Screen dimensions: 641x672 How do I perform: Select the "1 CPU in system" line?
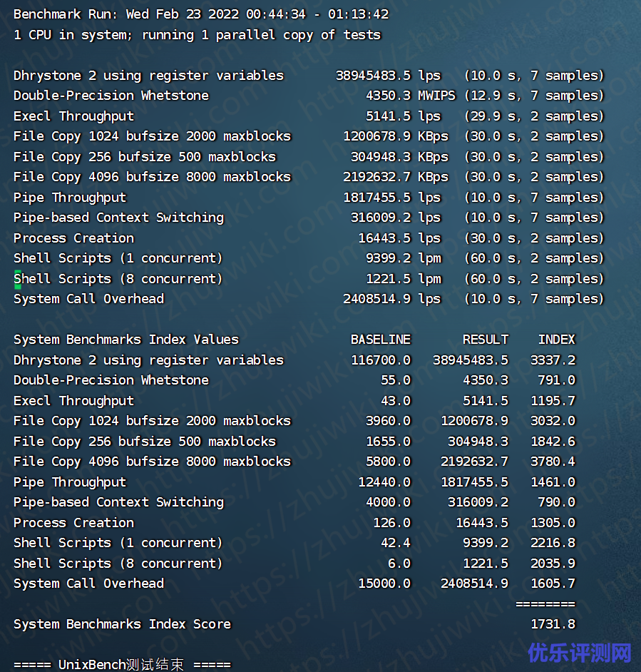click(197, 35)
